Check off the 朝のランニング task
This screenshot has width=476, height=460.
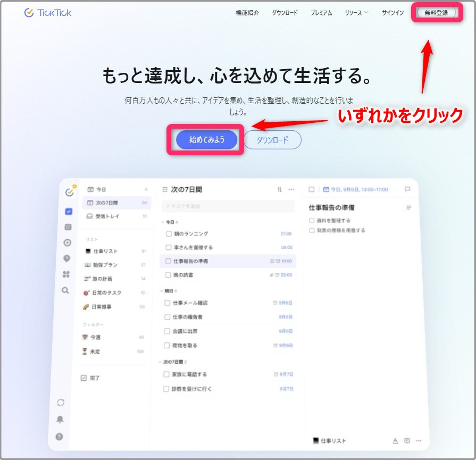point(169,233)
